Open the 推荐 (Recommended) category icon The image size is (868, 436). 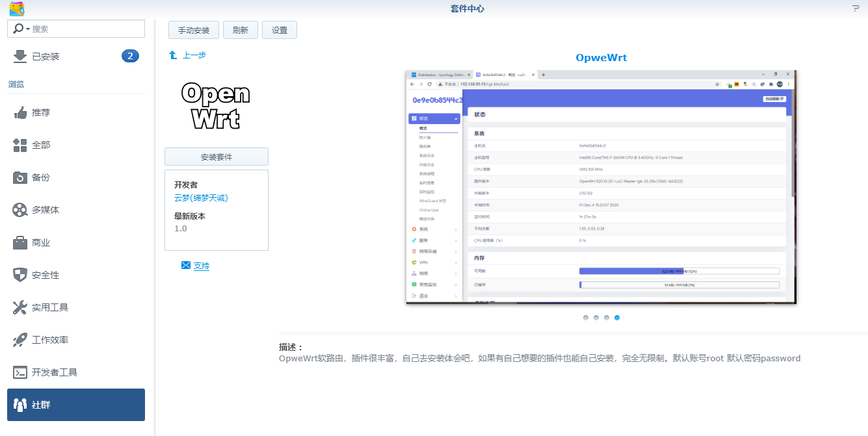(x=20, y=112)
